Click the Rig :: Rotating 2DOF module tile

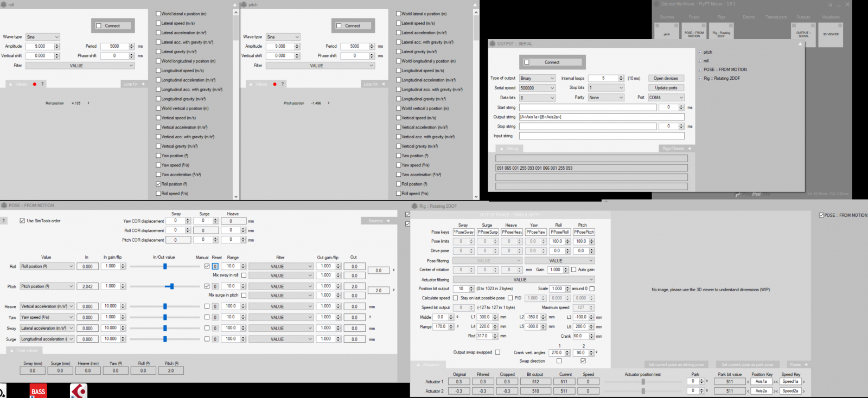pyautogui.click(x=721, y=34)
